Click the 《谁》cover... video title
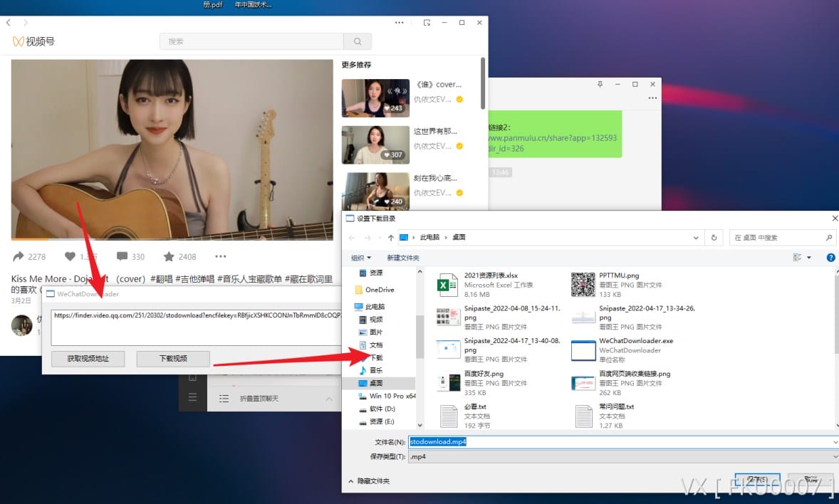This screenshot has height=504, width=839. [x=438, y=85]
